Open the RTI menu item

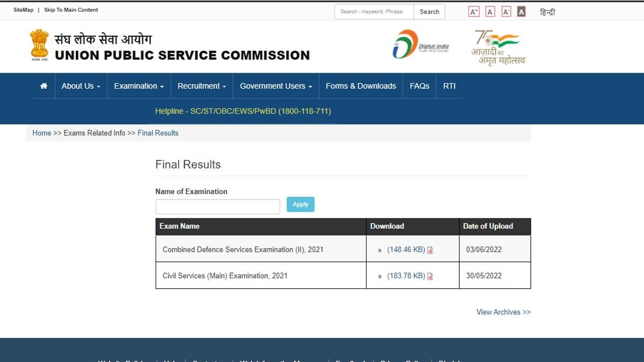click(x=449, y=86)
